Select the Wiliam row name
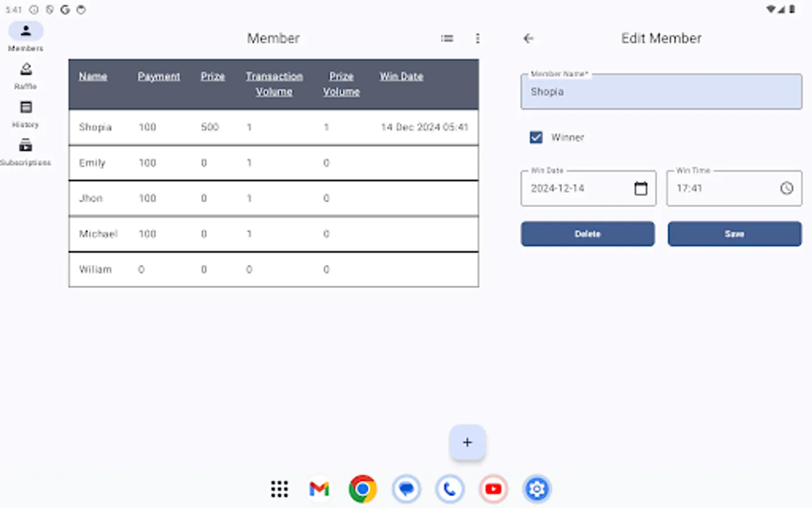The image size is (812, 508). point(95,269)
